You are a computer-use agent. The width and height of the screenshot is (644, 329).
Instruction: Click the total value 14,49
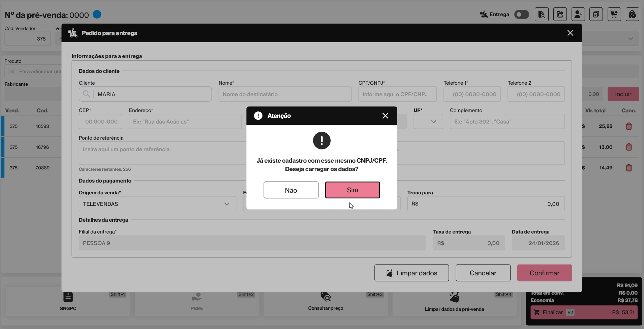coord(606,168)
